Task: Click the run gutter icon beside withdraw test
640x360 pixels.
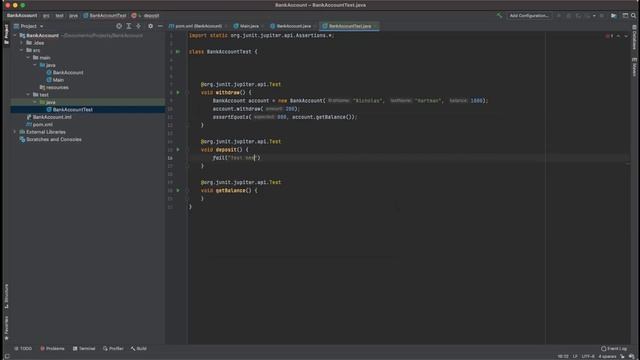Action: click(178, 93)
